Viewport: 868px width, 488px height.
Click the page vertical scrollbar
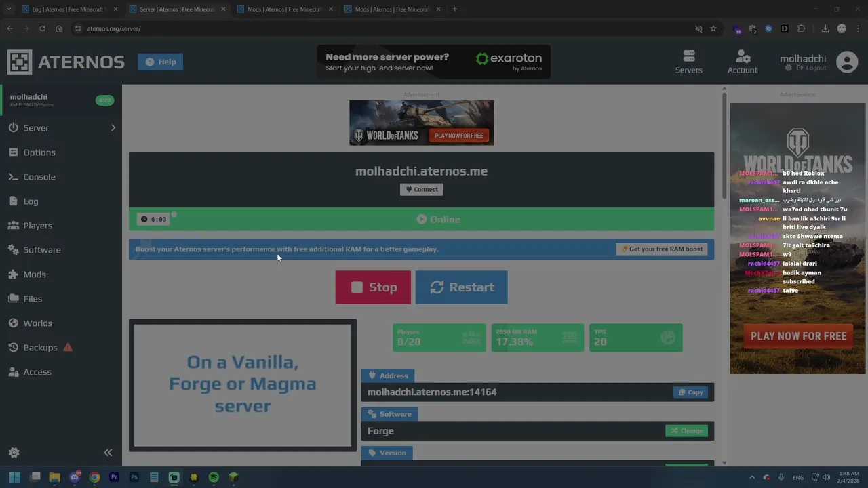[724, 146]
